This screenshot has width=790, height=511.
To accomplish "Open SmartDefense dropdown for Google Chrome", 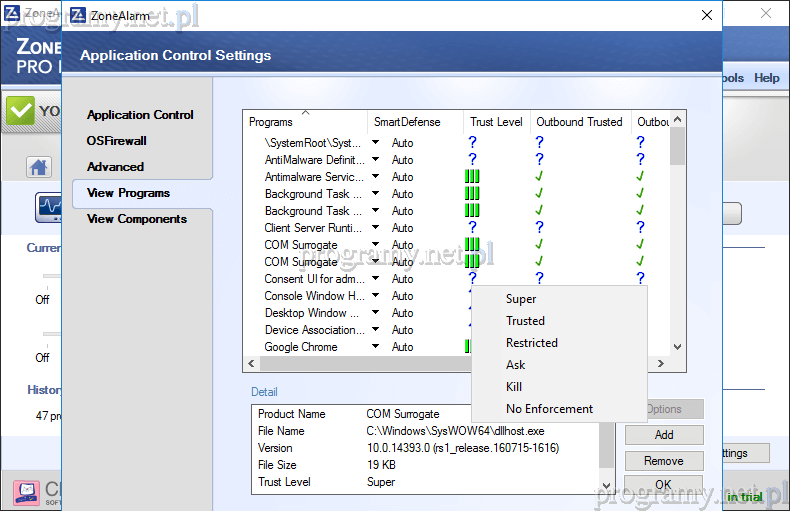I will 376,347.
